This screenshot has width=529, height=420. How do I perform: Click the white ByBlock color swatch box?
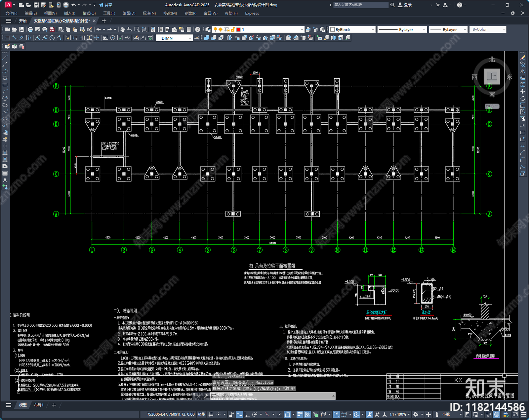pyautogui.click(x=333, y=29)
